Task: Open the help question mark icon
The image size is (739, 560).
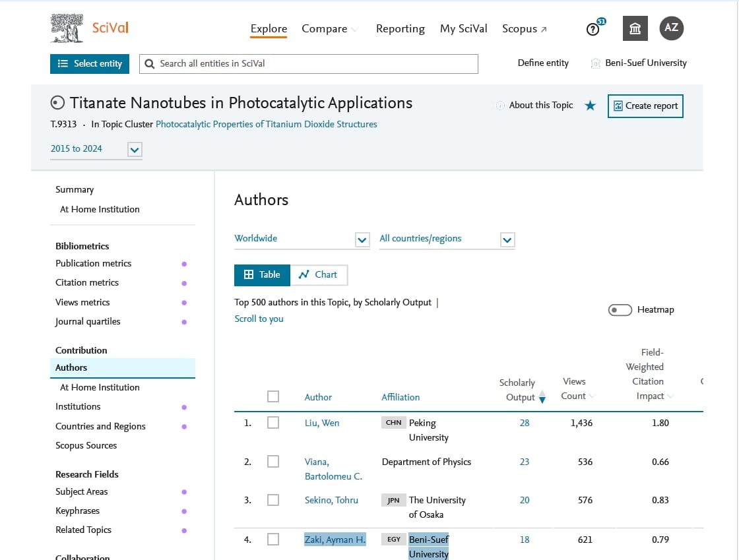Action: pos(593,29)
